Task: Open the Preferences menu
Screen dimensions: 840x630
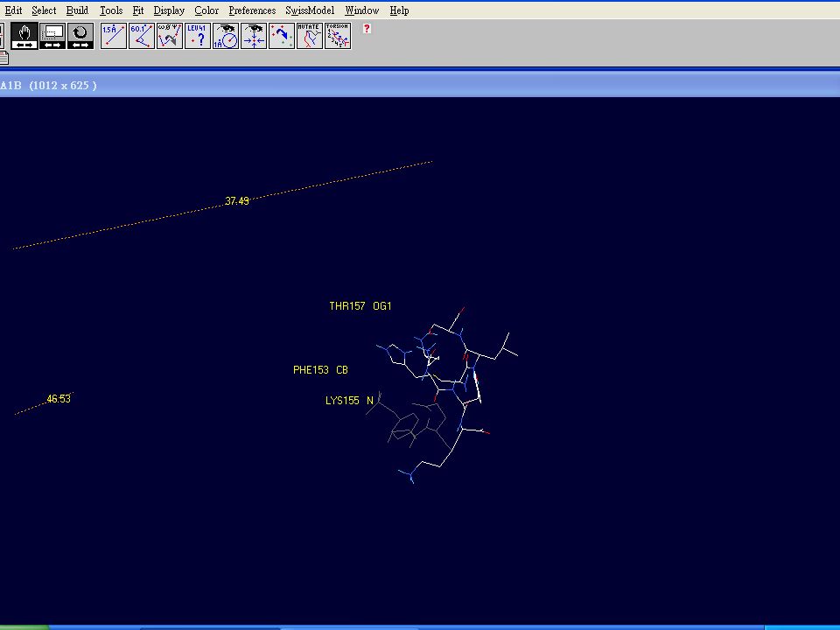Action: pyautogui.click(x=252, y=10)
